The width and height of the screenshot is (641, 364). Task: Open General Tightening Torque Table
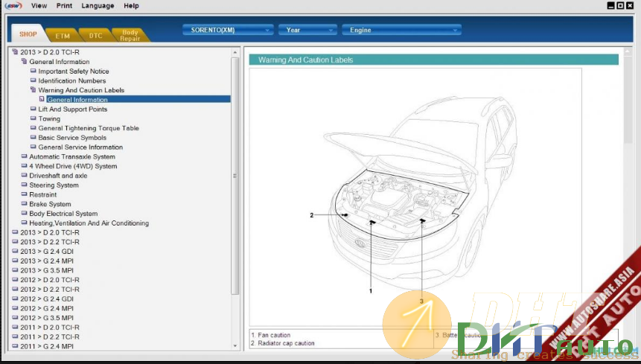click(89, 128)
